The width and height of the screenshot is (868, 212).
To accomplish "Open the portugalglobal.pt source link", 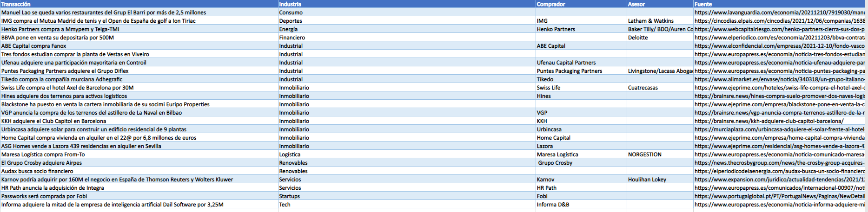I will click(x=780, y=196).
